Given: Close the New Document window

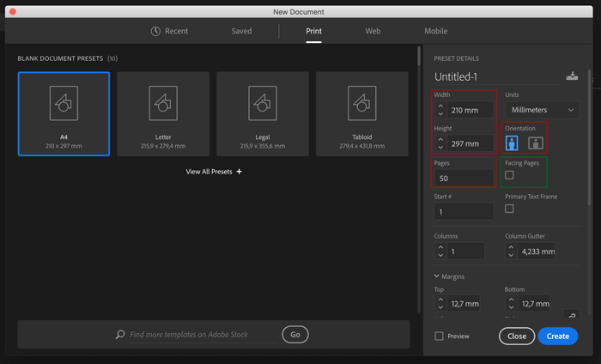Looking at the screenshot, I should tap(13, 11).
